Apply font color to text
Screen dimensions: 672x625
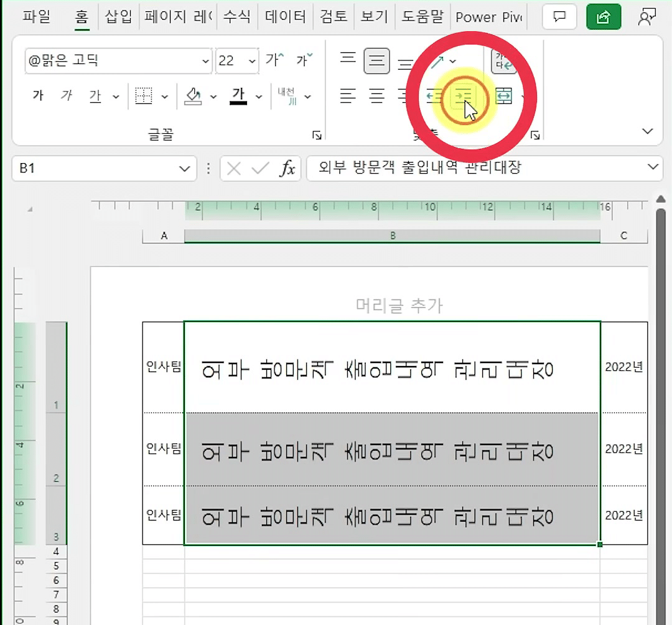click(238, 96)
